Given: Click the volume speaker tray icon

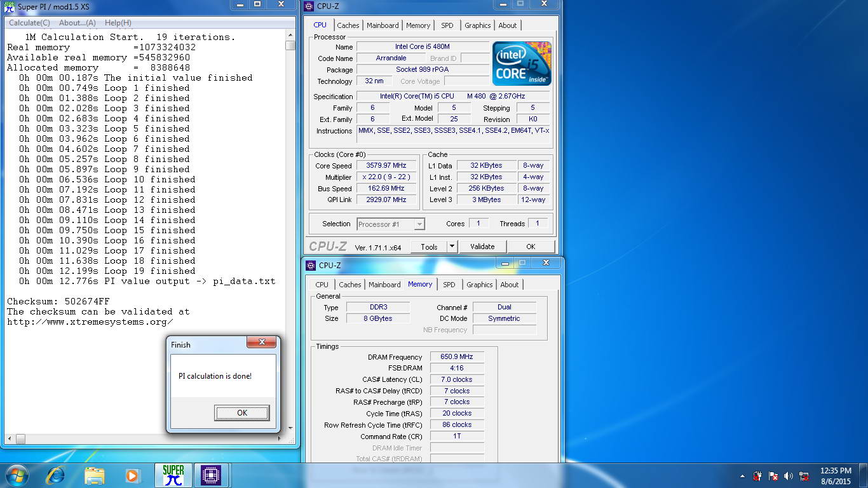Looking at the screenshot, I should click(x=789, y=476).
